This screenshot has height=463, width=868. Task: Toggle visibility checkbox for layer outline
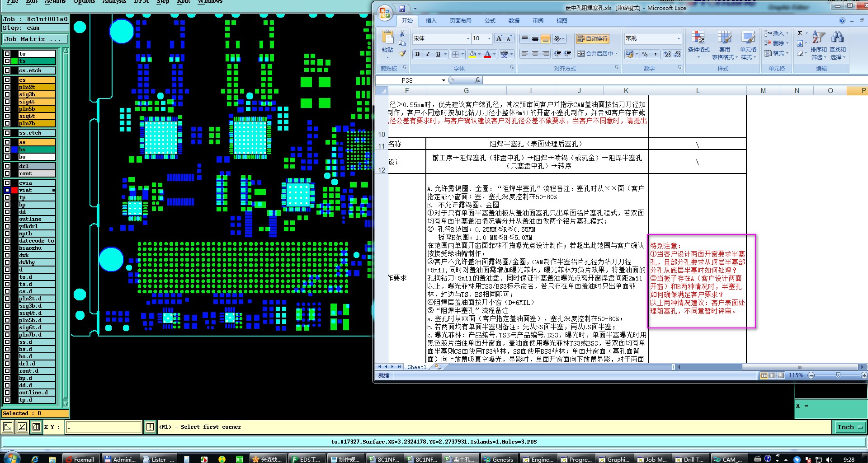(x=7, y=219)
